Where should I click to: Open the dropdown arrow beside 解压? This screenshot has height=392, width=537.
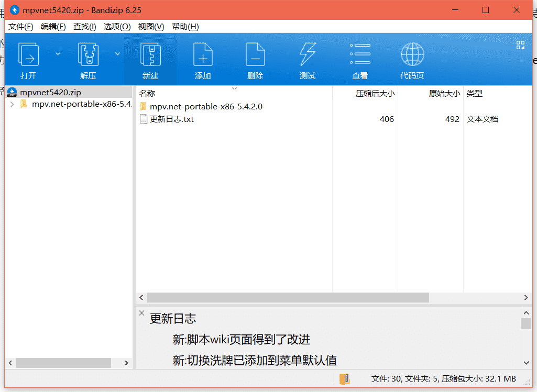click(x=117, y=54)
